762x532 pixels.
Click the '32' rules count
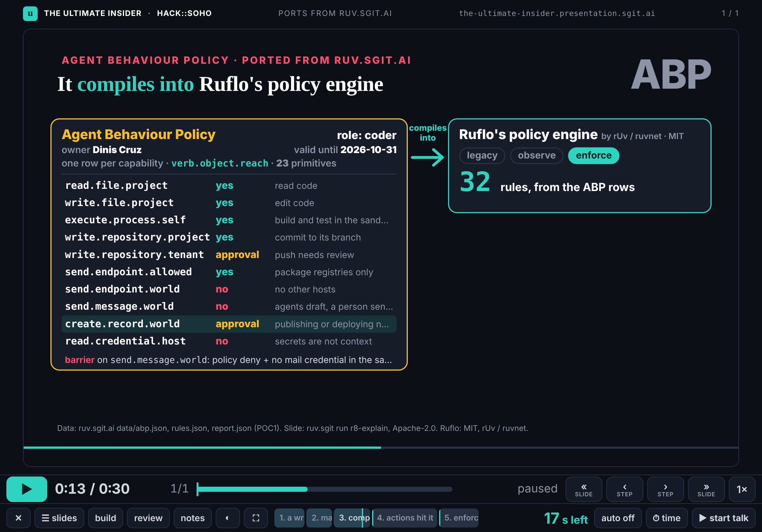pyautogui.click(x=475, y=182)
